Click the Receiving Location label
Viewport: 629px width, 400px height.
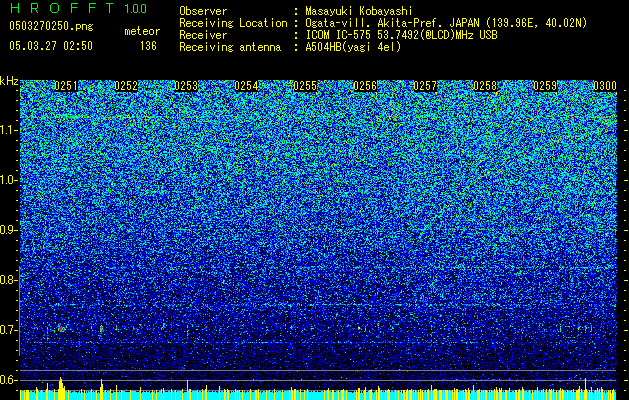[x=233, y=23]
